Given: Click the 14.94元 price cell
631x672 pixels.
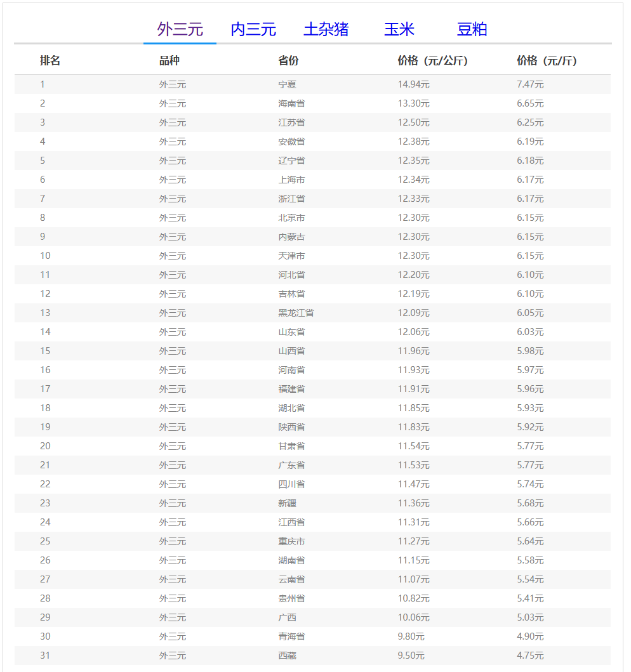Looking at the screenshot, I should coord(414,84).
